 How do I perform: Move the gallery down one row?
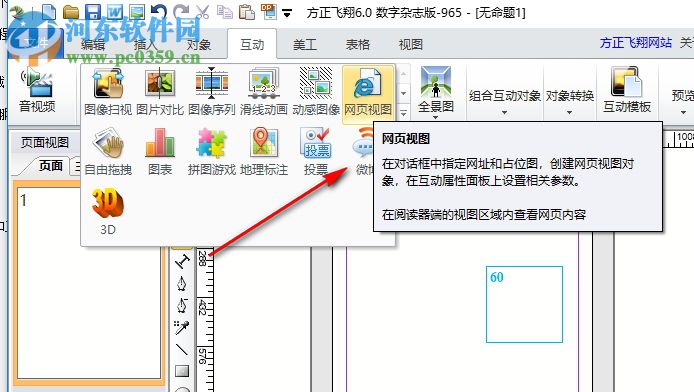click(403, 93)
